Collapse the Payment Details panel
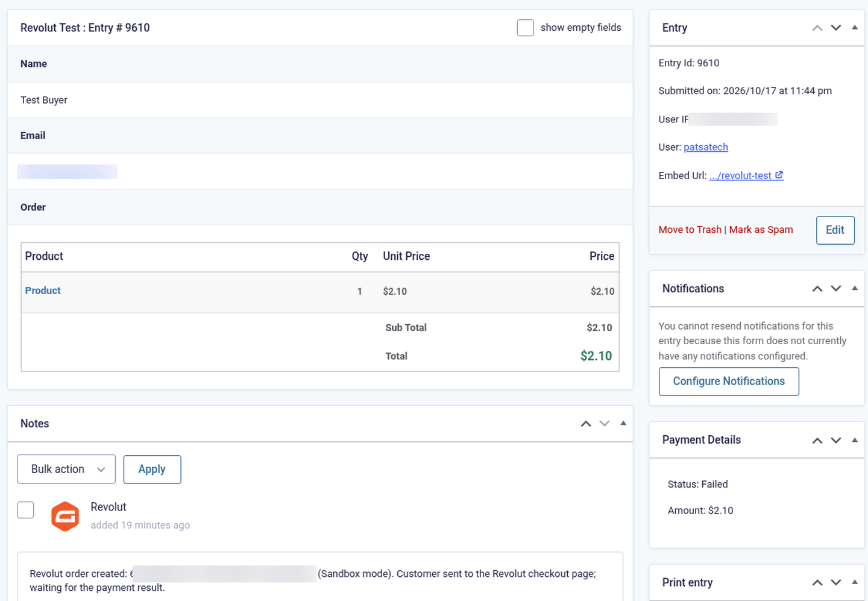Image resolution: width=868 pixels, height=601 pixels. coord(855,440)
